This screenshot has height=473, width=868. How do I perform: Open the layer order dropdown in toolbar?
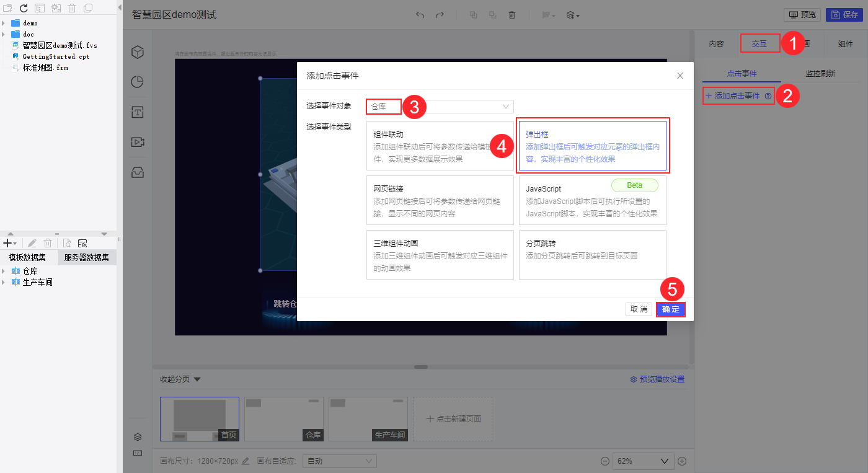[573, 15]
